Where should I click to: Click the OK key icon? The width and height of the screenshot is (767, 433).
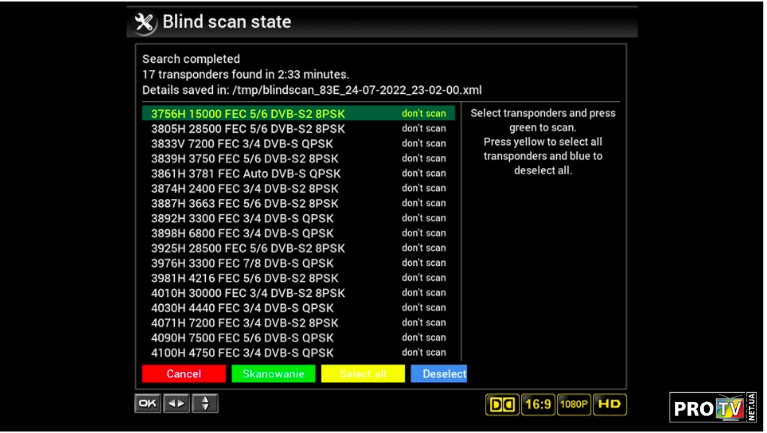pyautogui.click(x=147, y=404)
